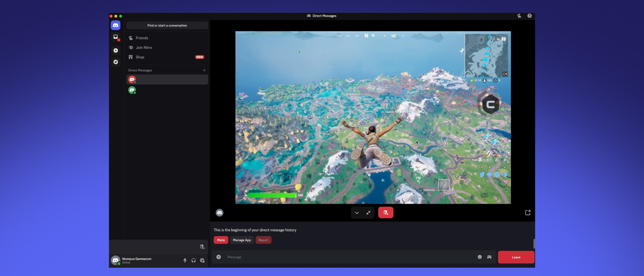
Task: Open the help question mark icon
Action: 530,16
